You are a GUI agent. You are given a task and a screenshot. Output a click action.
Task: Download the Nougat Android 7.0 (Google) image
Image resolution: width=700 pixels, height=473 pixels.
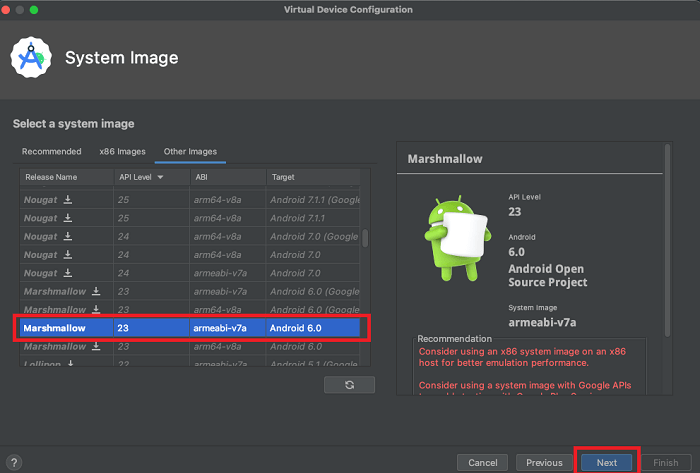click(67, 236)
